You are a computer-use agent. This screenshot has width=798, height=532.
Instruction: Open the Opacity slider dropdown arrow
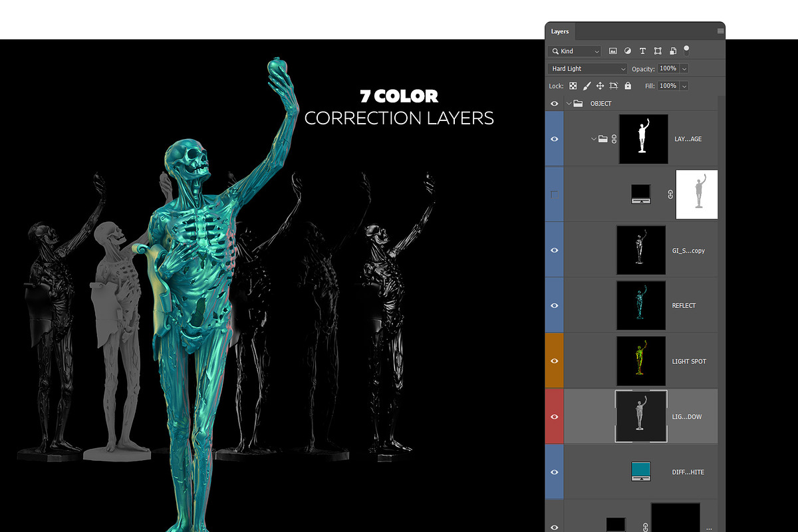pos(684,68)
